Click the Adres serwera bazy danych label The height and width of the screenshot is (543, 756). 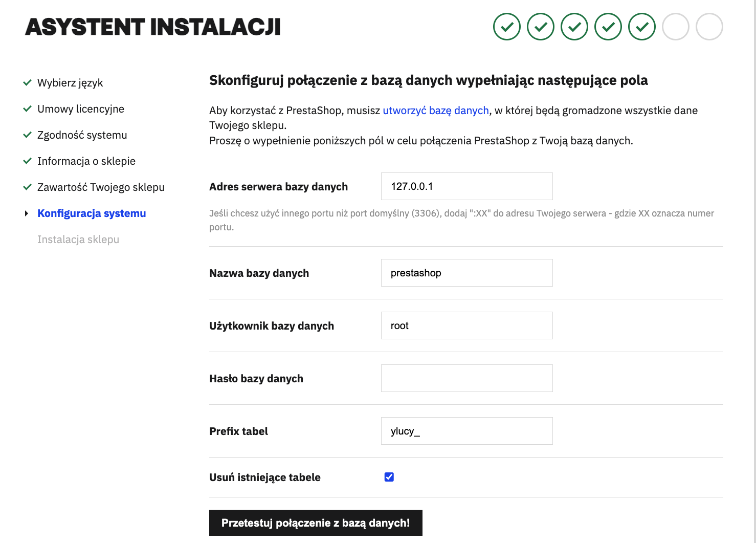[278, 187]
